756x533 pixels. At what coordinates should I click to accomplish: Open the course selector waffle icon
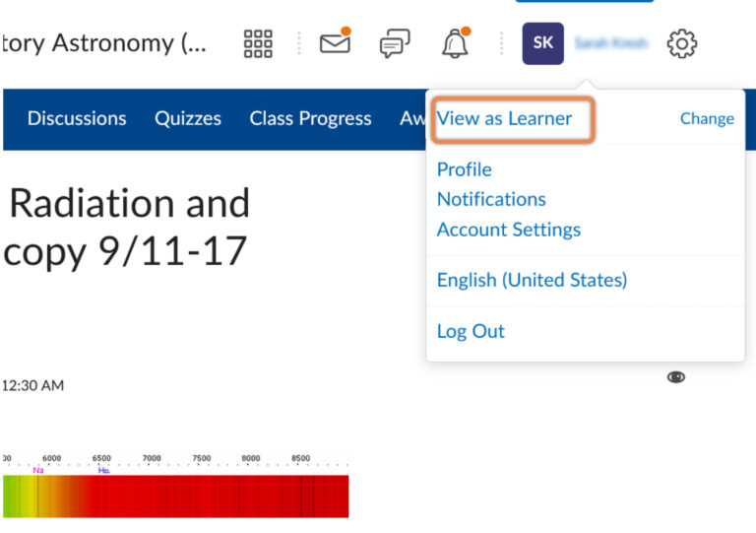point(258,43)
